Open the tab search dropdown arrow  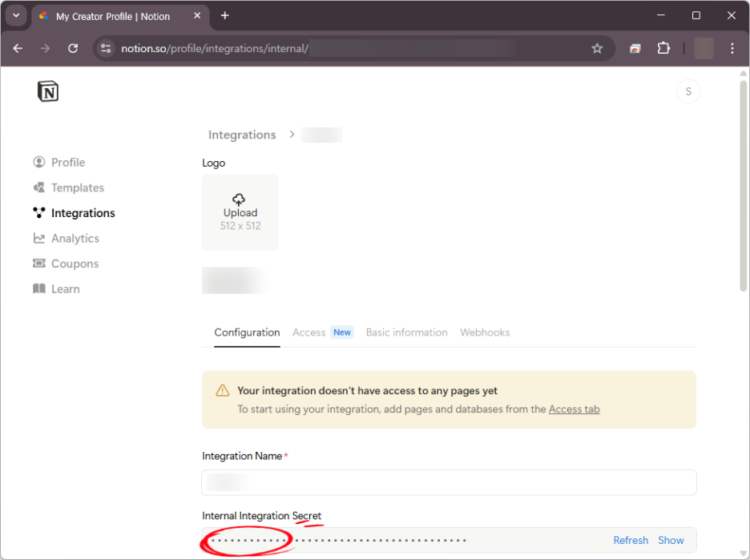pos(16,16)
